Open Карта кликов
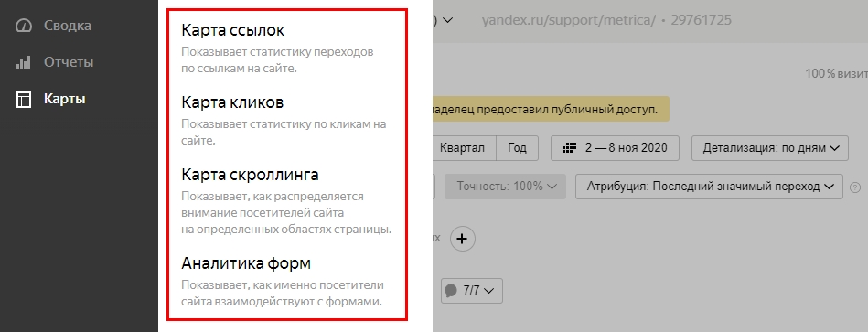The width and height of the screenshot is (868, 332). (x=232, y=102)
